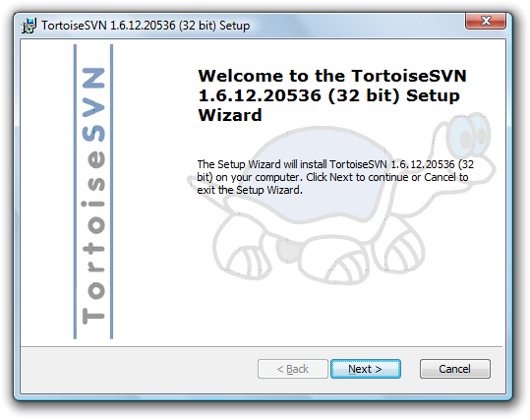Click the Next > button to continue
The width and height of the screenshot is (530, 420).
(366, 369)
